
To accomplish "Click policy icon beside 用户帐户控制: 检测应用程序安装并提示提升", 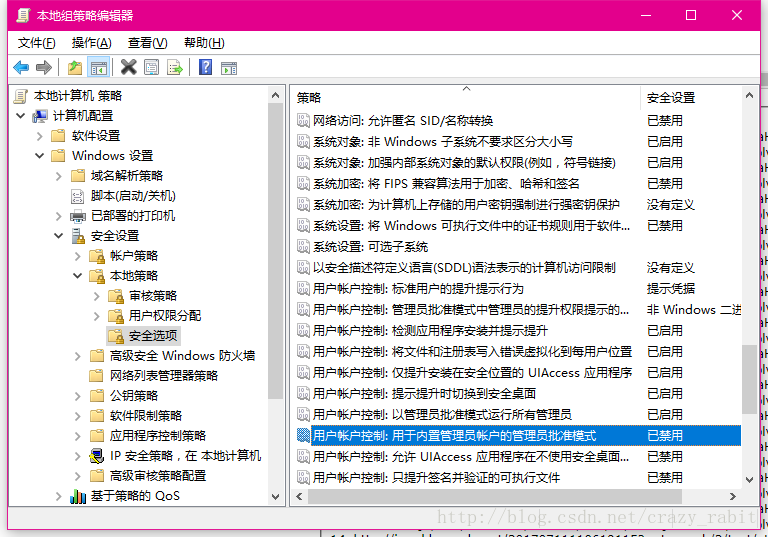I will click(x=303, y=330).
